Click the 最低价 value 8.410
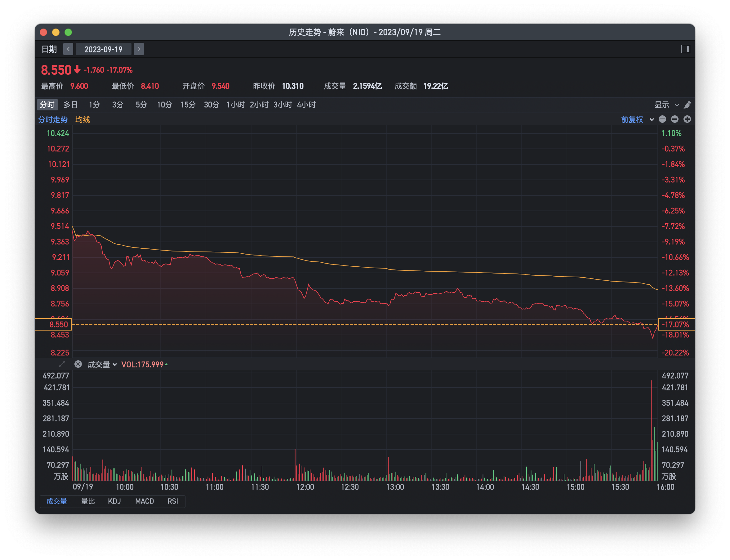The height and width of the screenshot is (560, 730). (x=150, y=86)
